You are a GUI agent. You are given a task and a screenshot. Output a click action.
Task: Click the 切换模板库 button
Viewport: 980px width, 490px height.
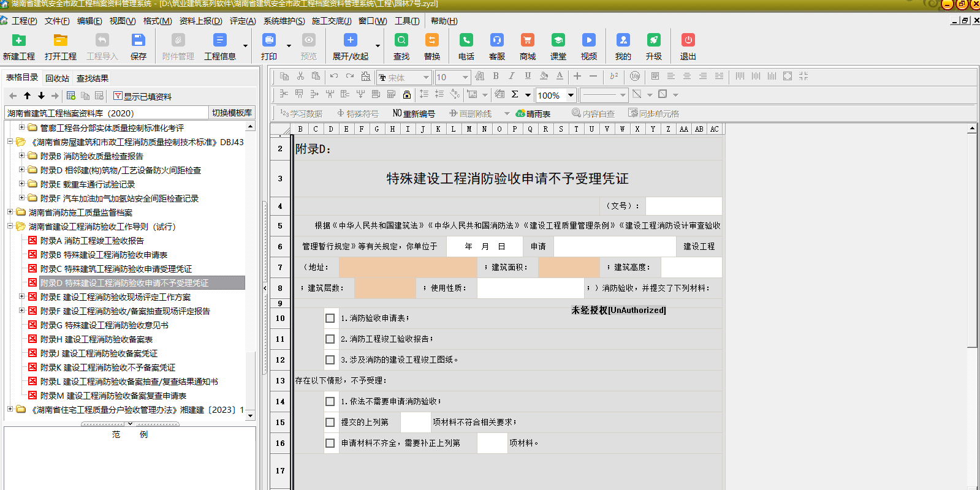tap(232, 113)
